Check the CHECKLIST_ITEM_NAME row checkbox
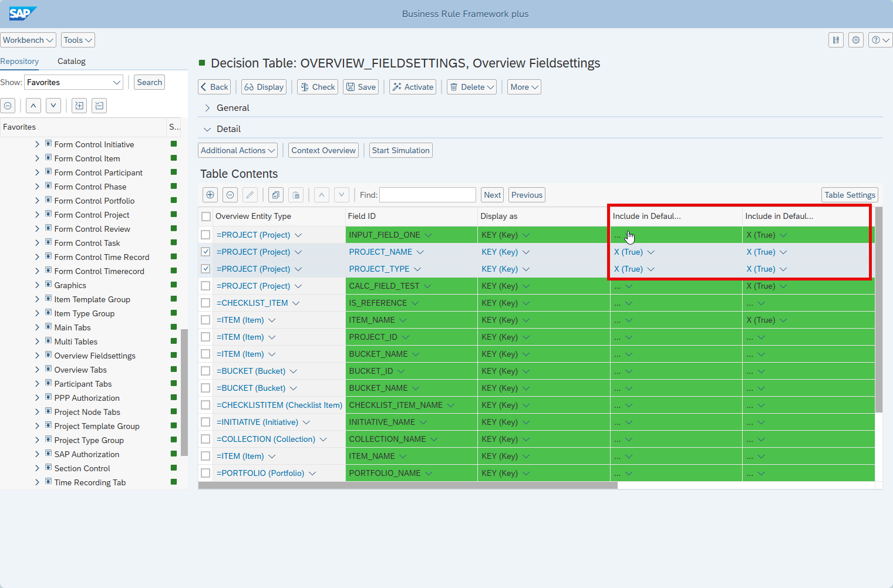893x588 pixels. pos(205,405)
